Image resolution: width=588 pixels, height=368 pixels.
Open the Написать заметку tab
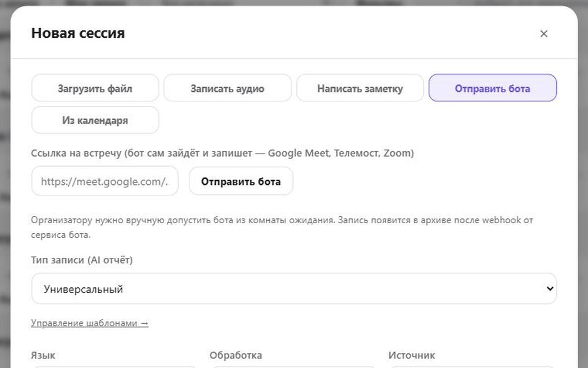360,88
